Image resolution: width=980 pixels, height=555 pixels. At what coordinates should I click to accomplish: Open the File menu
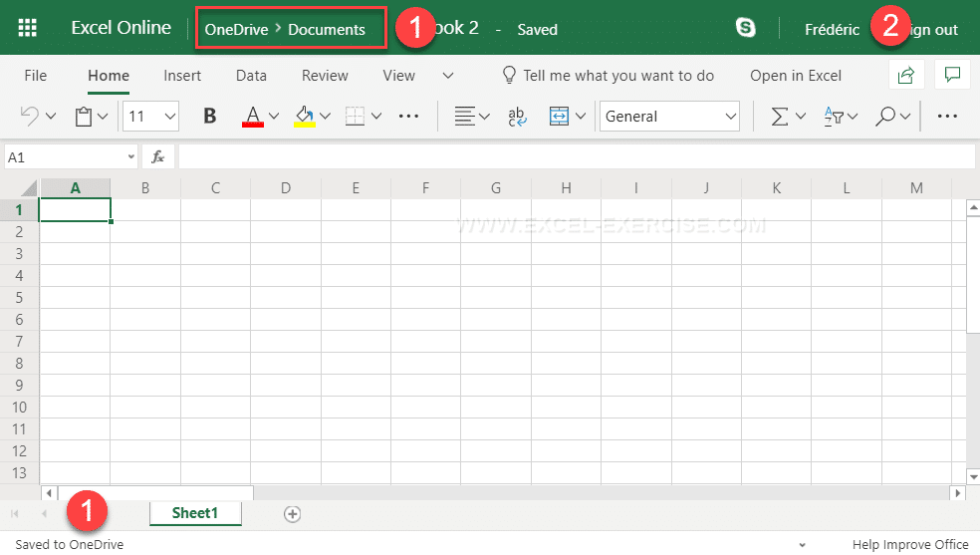point(36,76)
